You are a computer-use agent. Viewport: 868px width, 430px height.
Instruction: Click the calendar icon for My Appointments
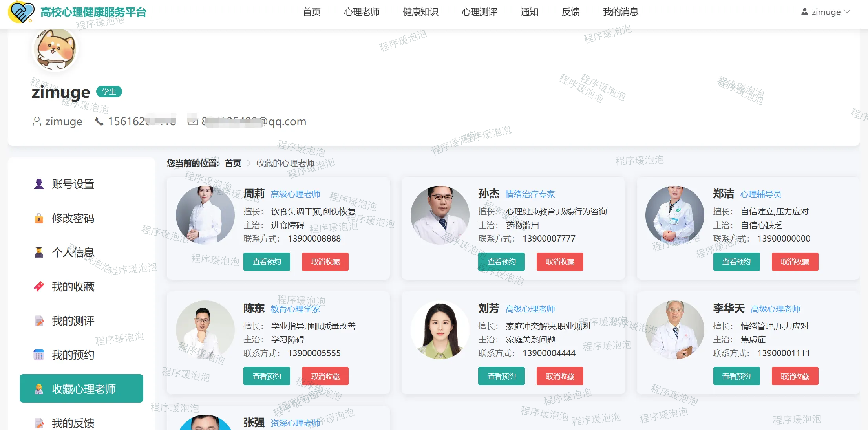pyautogui.click(x=39, y=355)
